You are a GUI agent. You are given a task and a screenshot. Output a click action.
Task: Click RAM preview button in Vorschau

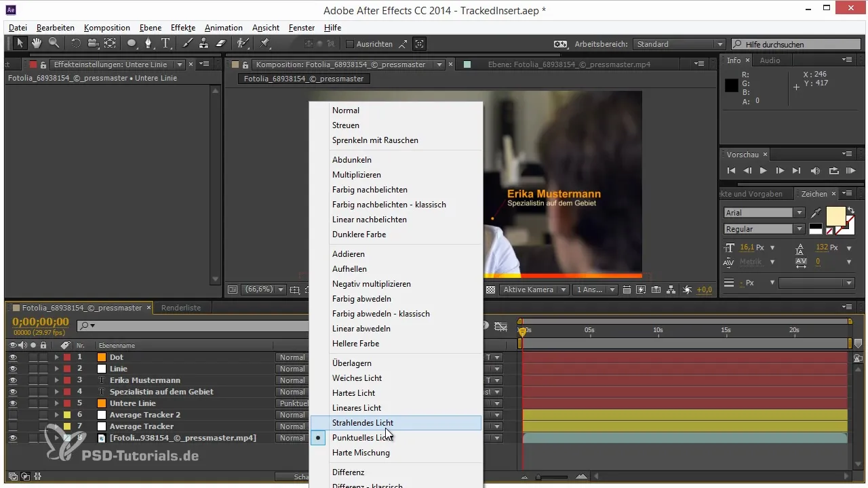[852, 171]
